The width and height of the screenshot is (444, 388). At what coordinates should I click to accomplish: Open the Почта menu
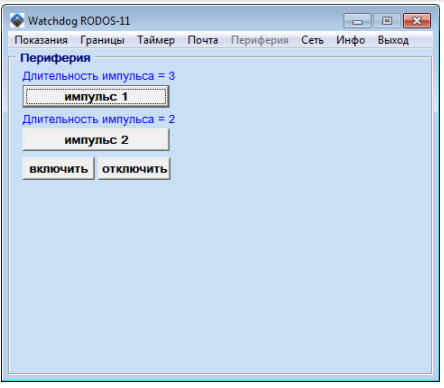point(203,40)
